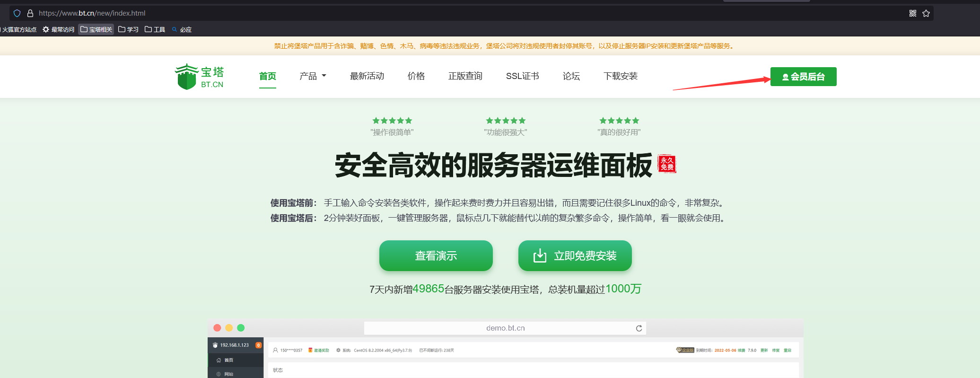Viewport: 980px width, 378px height.
Task: Click the 会员后台 green button
Action: 804,77
